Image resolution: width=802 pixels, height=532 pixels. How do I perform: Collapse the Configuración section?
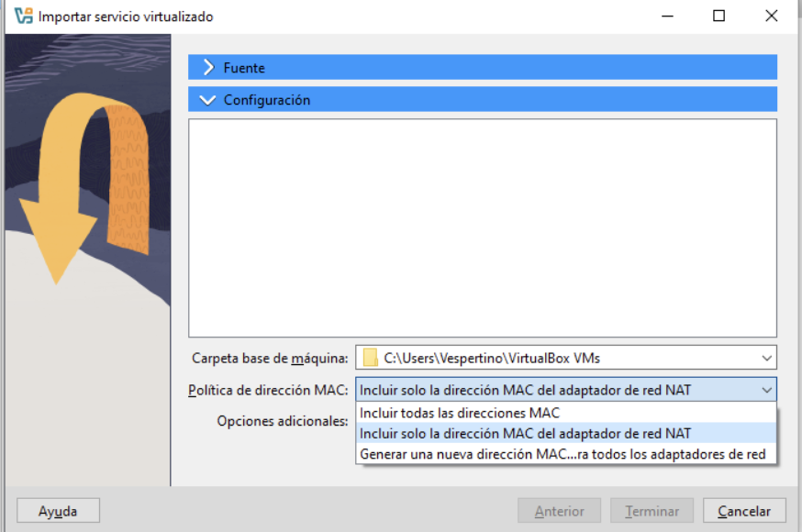[x=483, y=100]
